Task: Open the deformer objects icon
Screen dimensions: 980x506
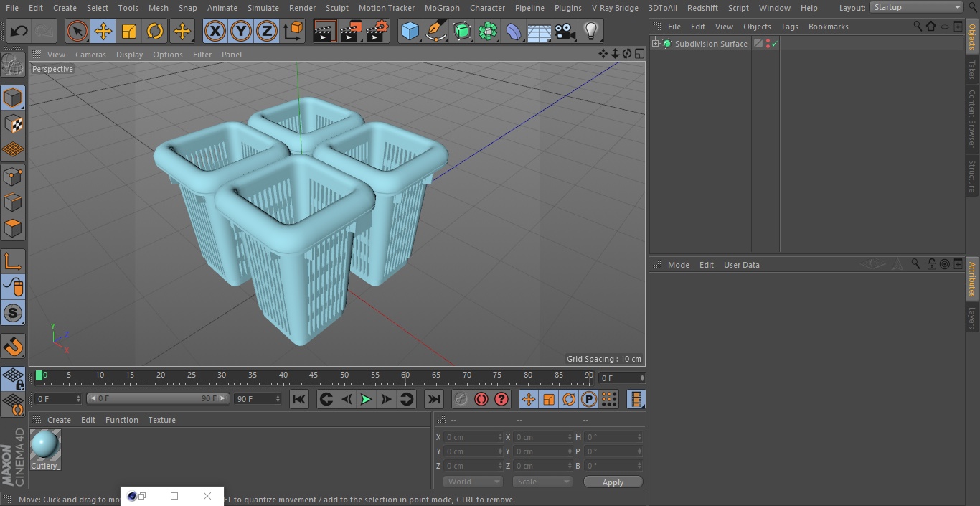Action: coord(514,32)
